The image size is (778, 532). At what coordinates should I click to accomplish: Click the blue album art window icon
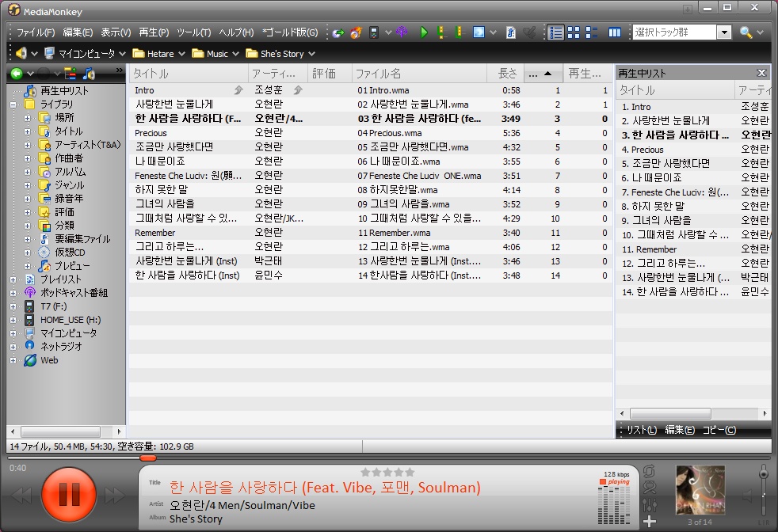[x=479, y=32]
